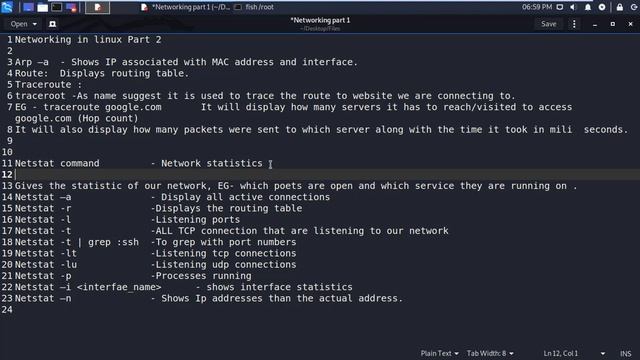
Task: Click 'Netstat command' on line 11
Action: pyautogui.click(x=57, y=163)
